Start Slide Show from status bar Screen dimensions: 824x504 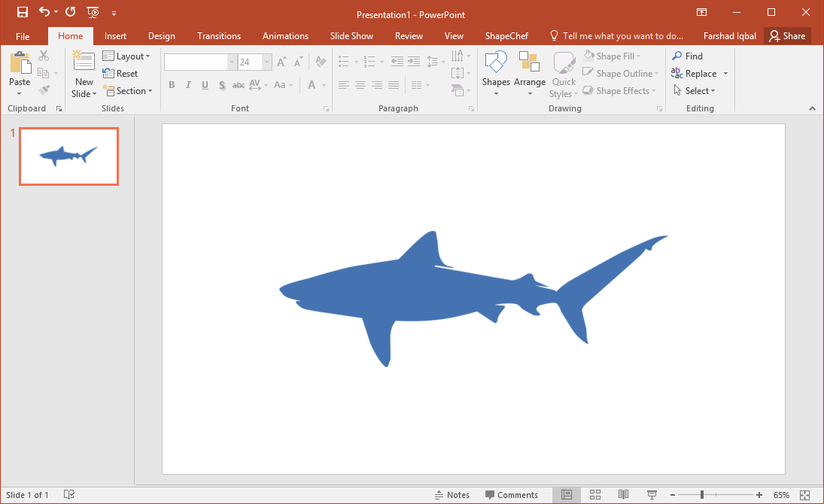652,494
